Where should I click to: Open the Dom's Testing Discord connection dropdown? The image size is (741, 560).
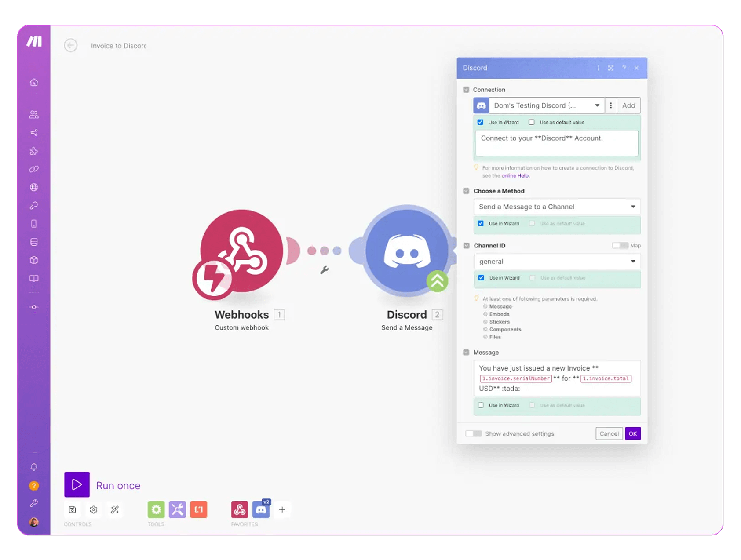pyautogui.click(x=547, y=105)
